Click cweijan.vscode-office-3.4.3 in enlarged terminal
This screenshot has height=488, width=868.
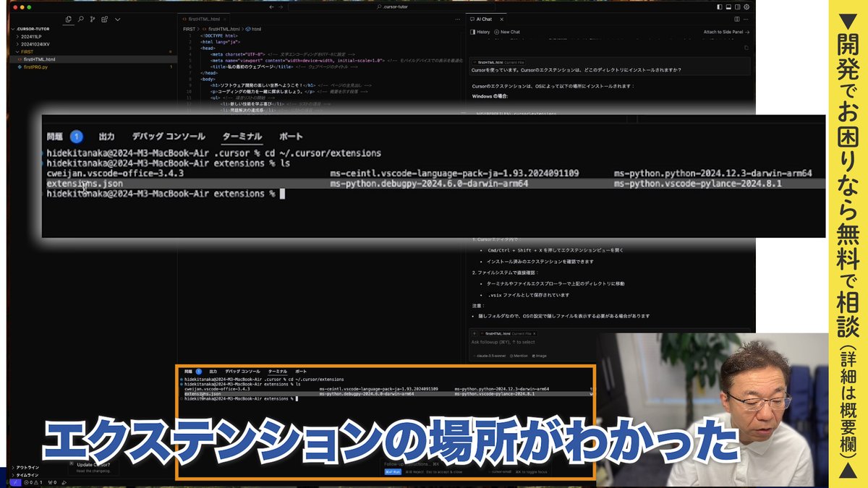click(x=115, y=174)
